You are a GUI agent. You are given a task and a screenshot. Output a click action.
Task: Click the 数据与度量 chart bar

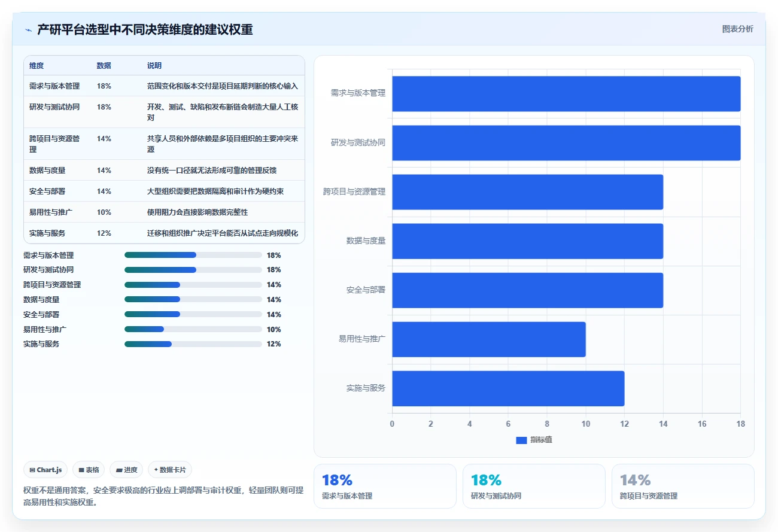tap(527, 241)
